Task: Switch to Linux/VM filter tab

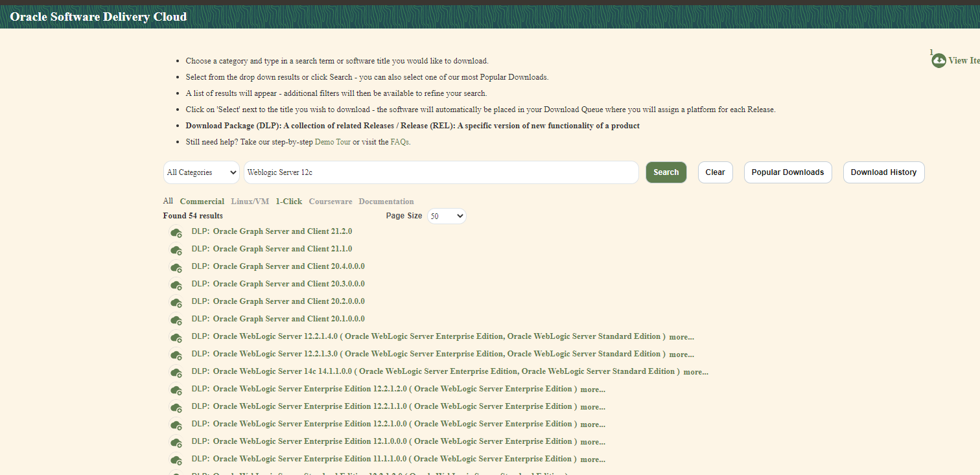Action: [x=250, y=202]
